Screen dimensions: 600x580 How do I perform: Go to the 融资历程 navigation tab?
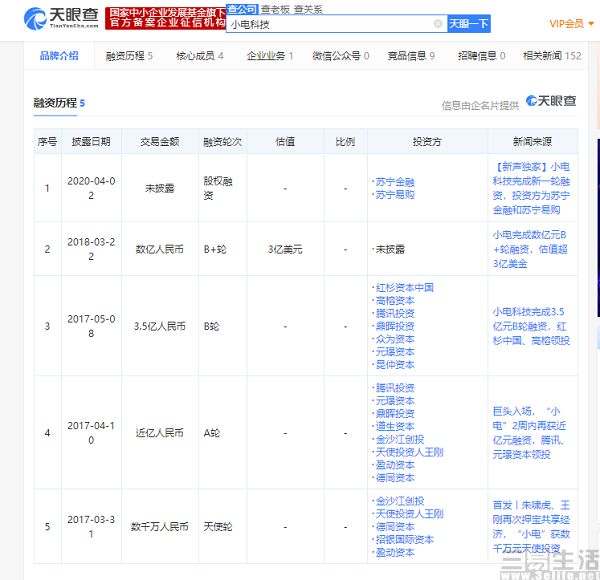click(x=129, y=56)
